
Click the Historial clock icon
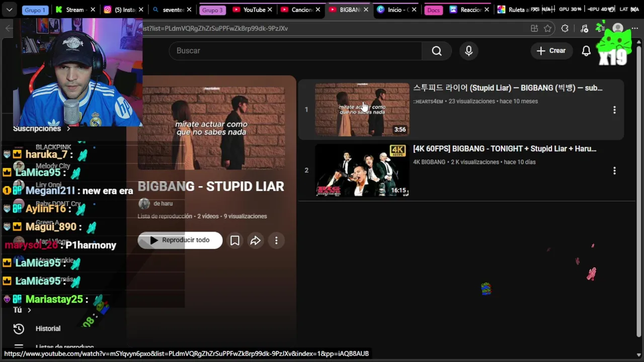[19, 329]
